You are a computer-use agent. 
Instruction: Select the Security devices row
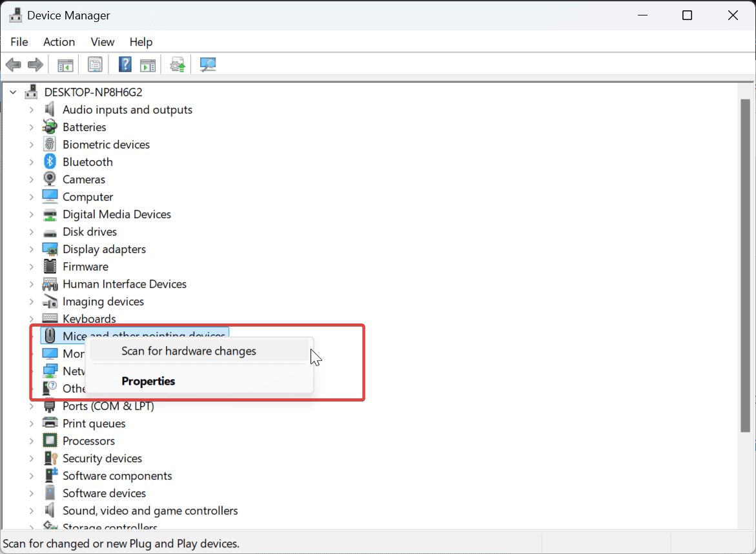tap(102, 458)
